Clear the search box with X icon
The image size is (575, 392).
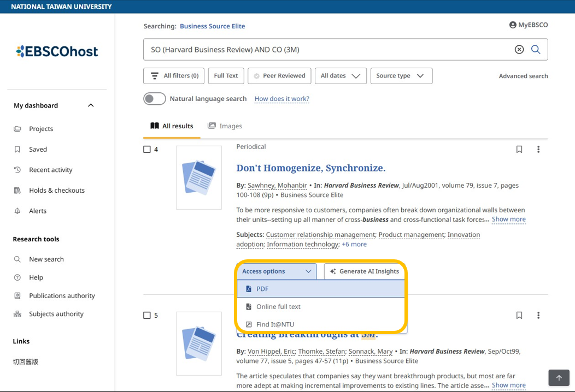[519, 50]
